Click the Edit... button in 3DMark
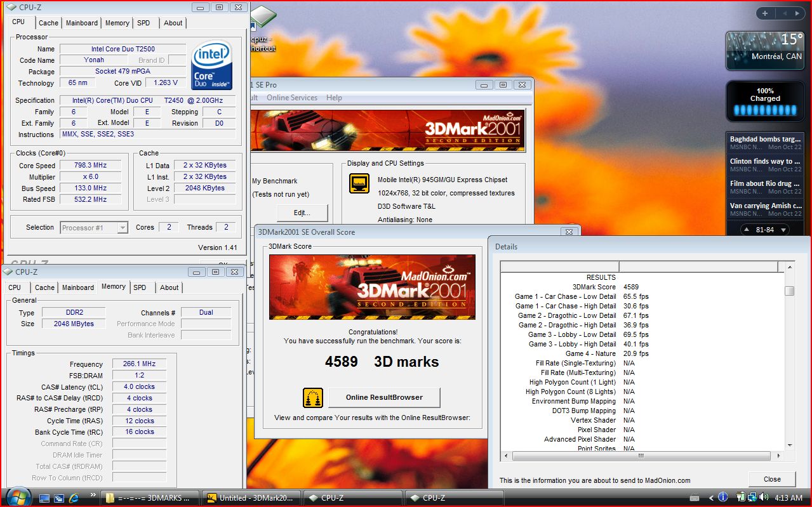 coord(302,213)
